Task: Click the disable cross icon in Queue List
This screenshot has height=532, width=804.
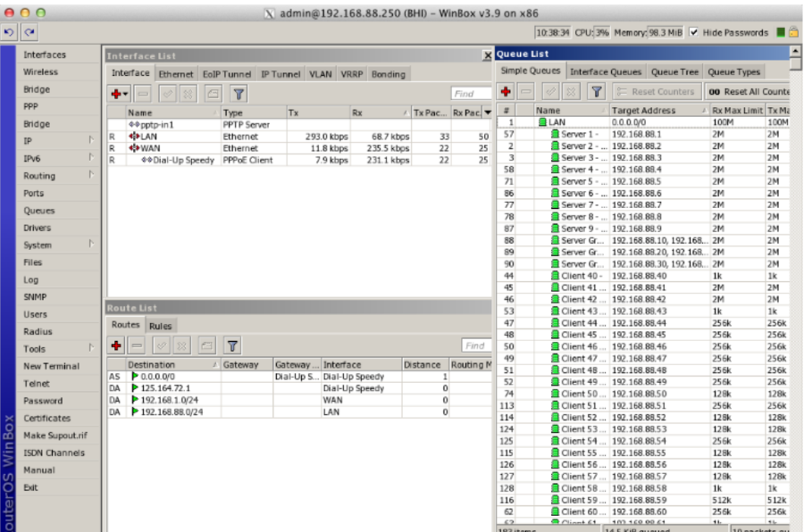Action: [x=571, y=92]
